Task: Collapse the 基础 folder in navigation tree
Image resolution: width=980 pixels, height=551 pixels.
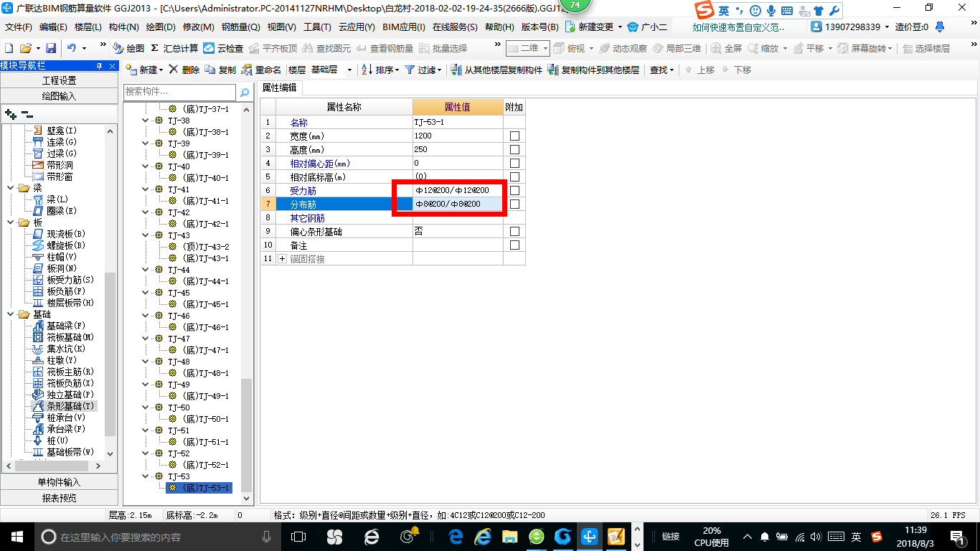Action: point(11,314)
